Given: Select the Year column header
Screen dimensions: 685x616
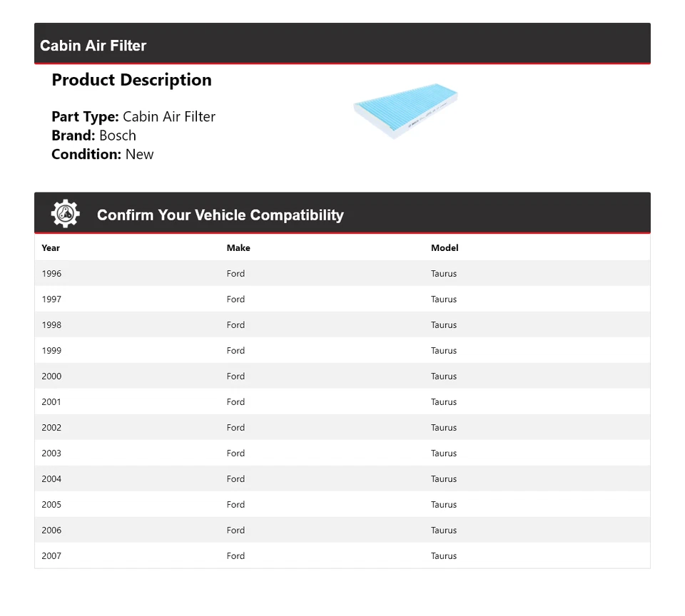Looking at the screenshot, I should coord(51,248).
